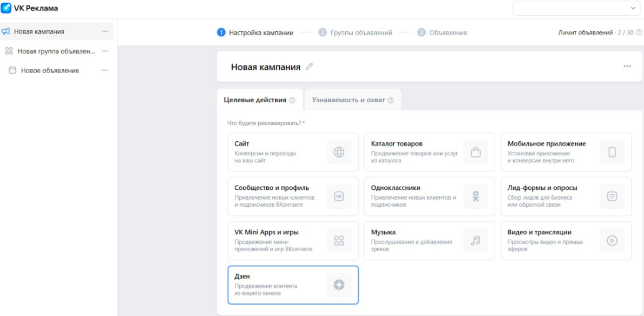Click help icon beside Целевые действия tab
The width and height of the screenshot is (644, 316).
coord(292,100)
